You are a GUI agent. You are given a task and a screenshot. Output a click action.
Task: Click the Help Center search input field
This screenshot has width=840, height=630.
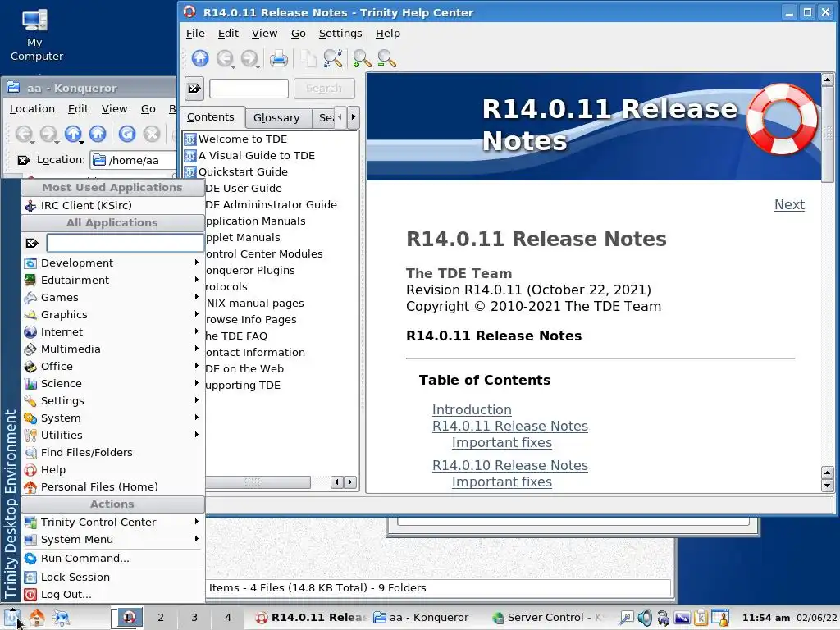pos(249,89)
